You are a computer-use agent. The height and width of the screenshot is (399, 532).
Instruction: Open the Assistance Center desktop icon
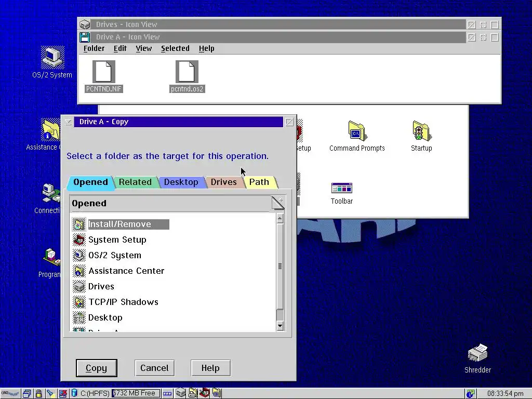point(50,129)
